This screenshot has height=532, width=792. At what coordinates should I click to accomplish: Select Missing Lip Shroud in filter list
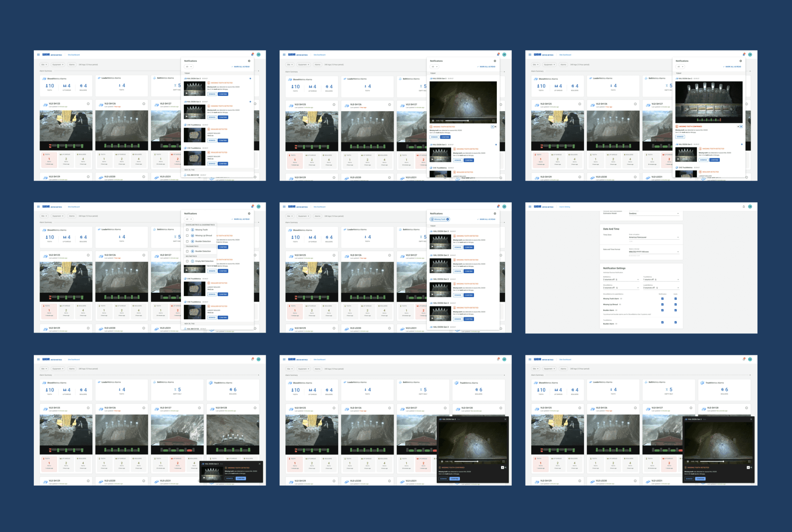point(203,235)
